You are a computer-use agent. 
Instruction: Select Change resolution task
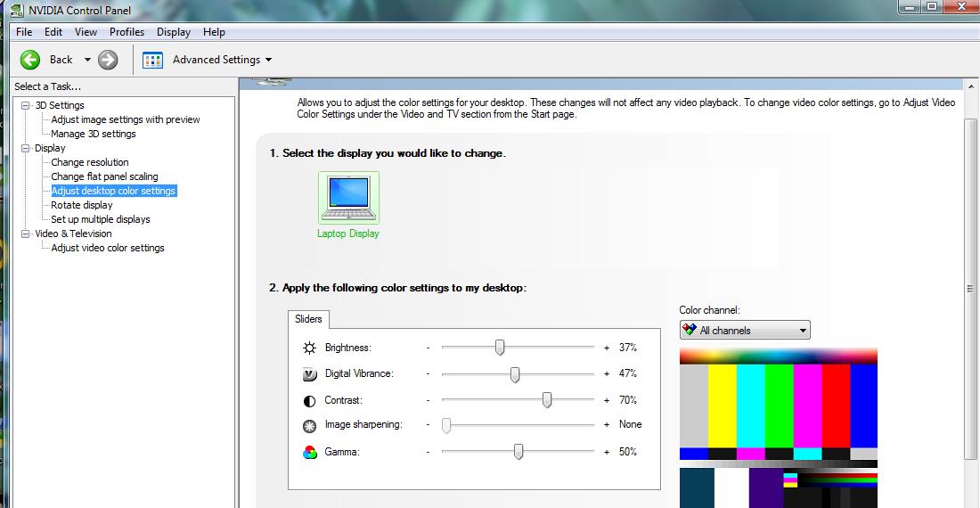tap(90, 162)
